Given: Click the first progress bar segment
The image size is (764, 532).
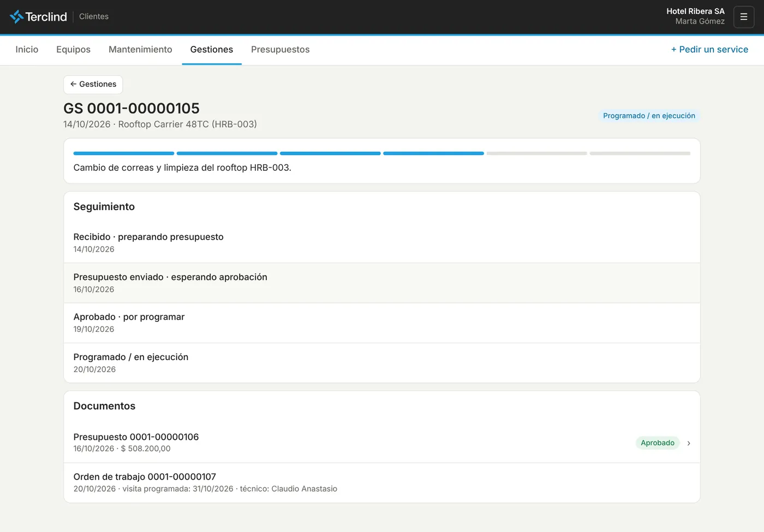Looking at the screenshot, I should (124, 153).
